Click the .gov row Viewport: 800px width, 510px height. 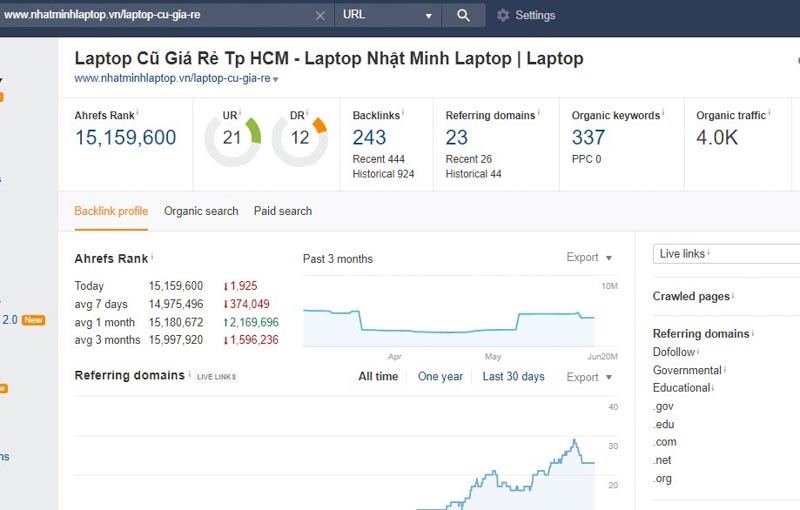[x=663, y=406]
